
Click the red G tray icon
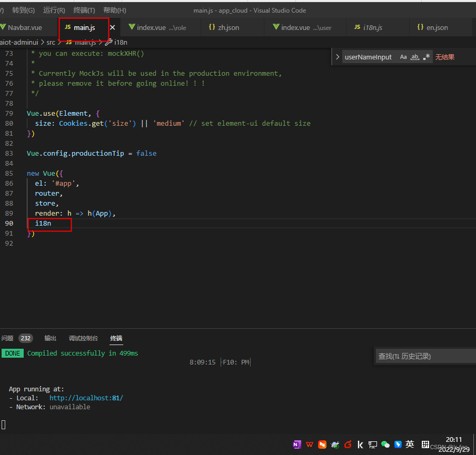click(x=348, y=444)
